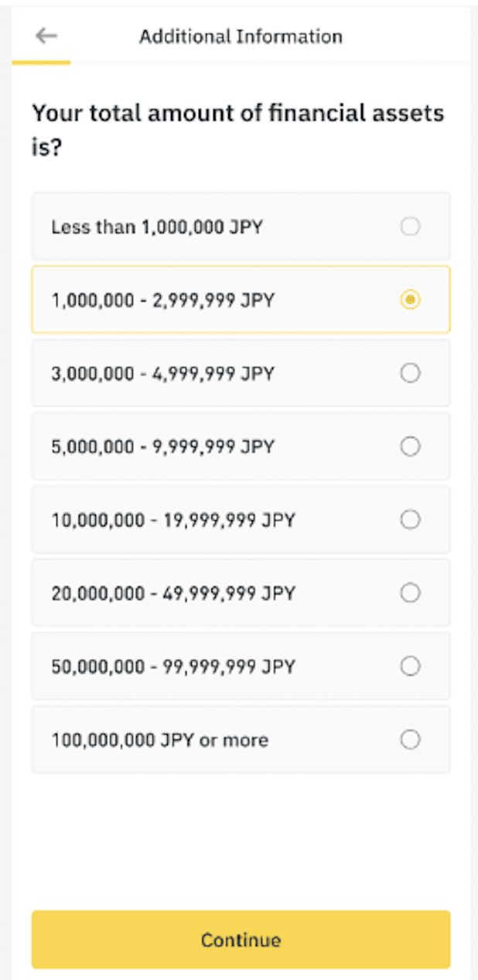478x980 pixels.
Task: Click the '10,000,000 - 19,999,999 JPY' text label
Action: (x=173, y=520)
